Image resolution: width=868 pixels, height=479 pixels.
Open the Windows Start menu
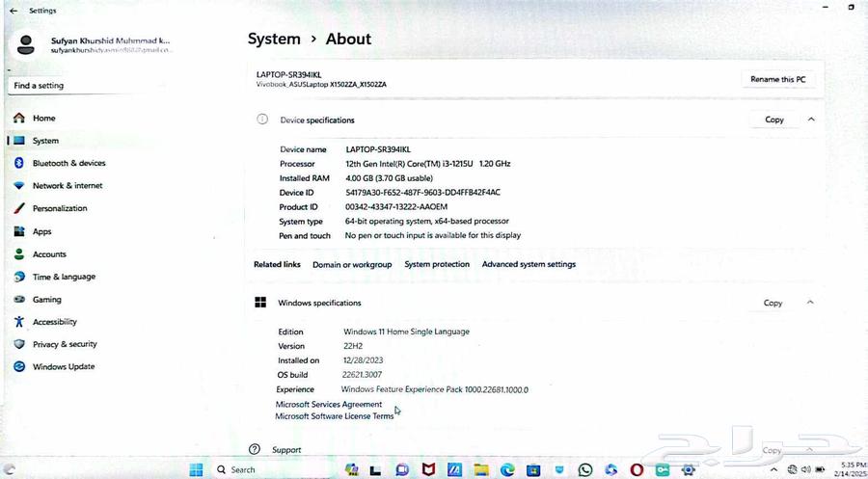click(x=196, y=469)
